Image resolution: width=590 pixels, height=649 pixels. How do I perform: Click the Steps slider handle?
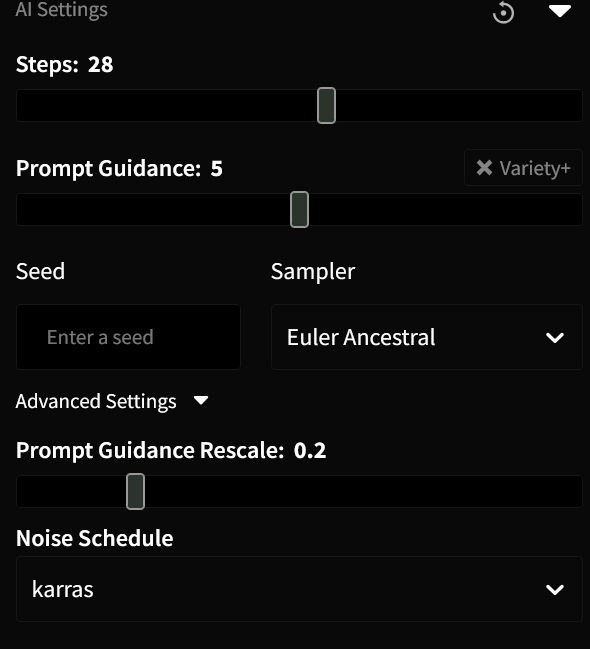pyautogui.click(x=326, y=106)
